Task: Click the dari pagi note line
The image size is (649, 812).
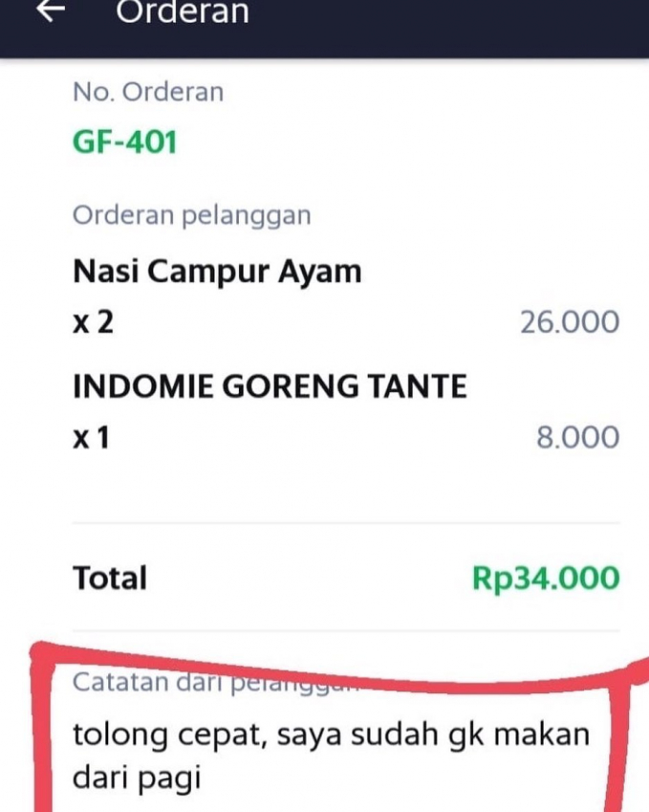Action: 137,778
